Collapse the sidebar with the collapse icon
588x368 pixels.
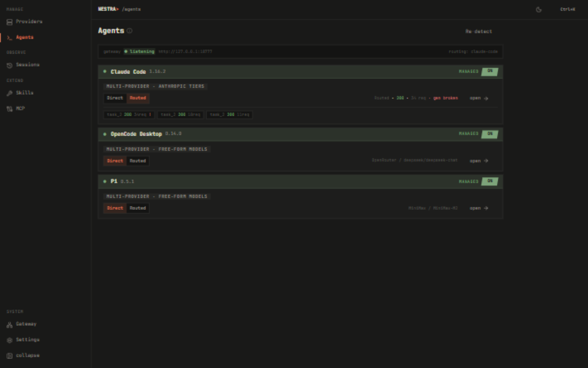tap(9, 356)
